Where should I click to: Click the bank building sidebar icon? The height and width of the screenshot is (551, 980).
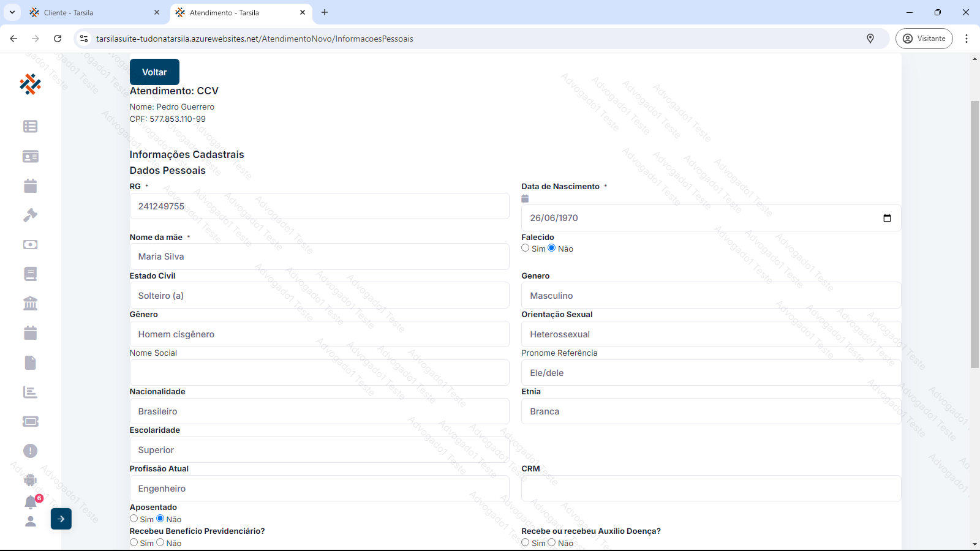(30, 303)
